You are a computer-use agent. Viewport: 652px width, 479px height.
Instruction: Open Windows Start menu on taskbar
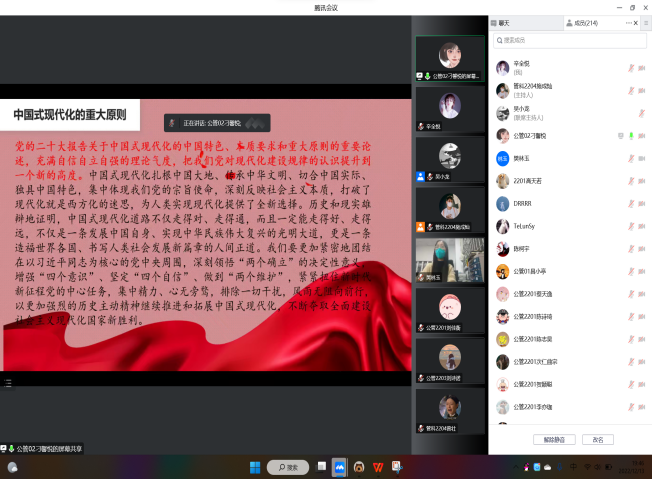[x=254, y=466]
